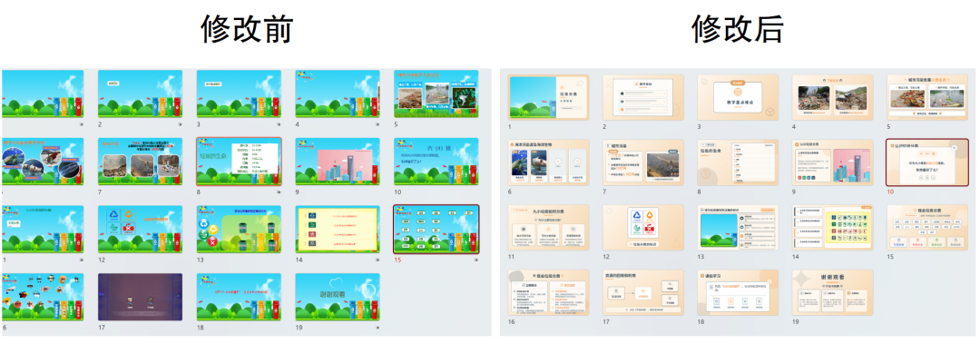Select slide 14 icon grid thumbnail in 修改后
The height and width of the screenshot is (344, 980).
pyautogui.click(x=832, y=227)
